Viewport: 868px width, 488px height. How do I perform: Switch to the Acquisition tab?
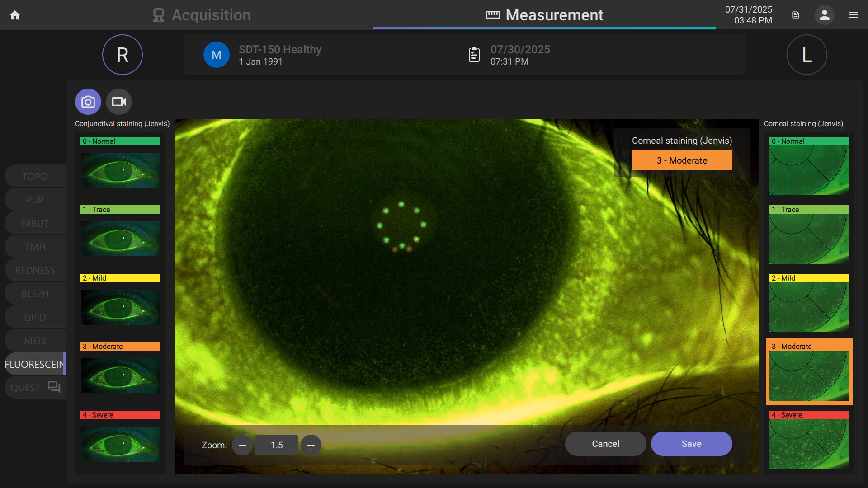[202, 15]
